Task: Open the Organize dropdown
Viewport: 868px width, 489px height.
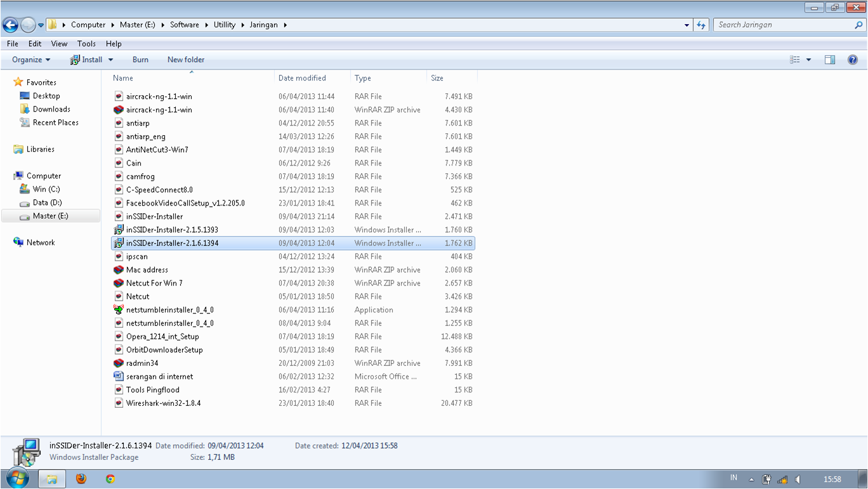Action: (x=31, y=60)
